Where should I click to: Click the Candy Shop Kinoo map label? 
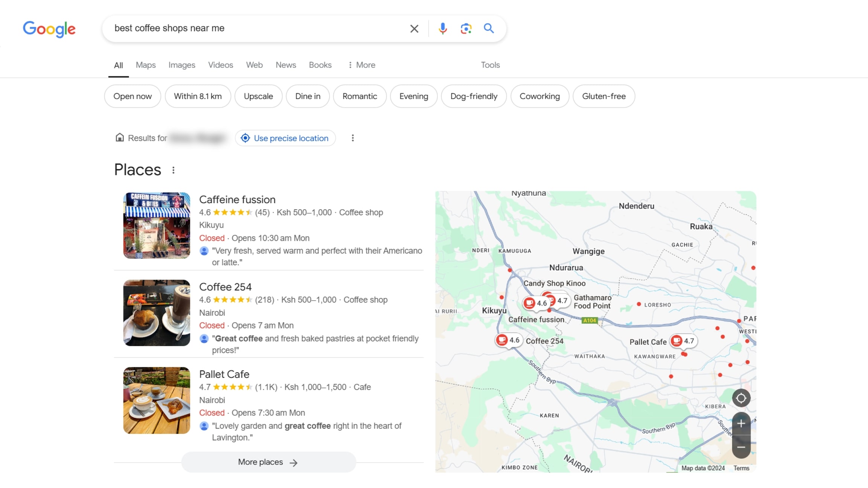click(554, 283)
